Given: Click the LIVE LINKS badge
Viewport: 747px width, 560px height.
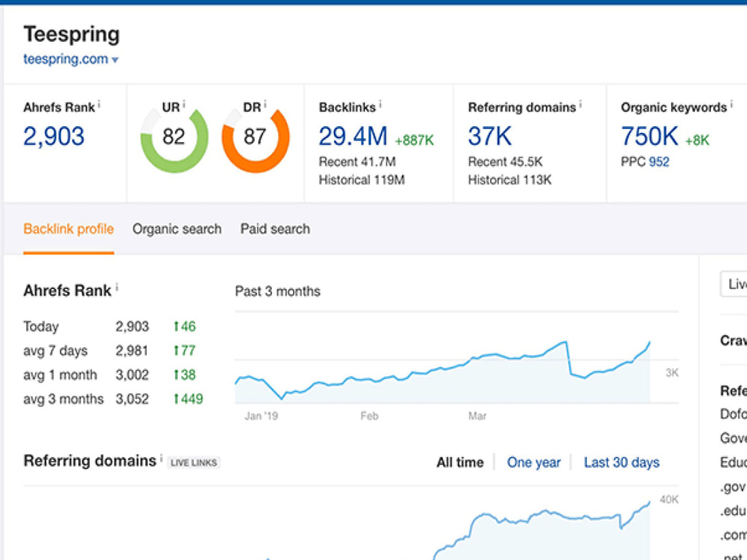Looking at the screenshot, I should [x=193, y=462].
